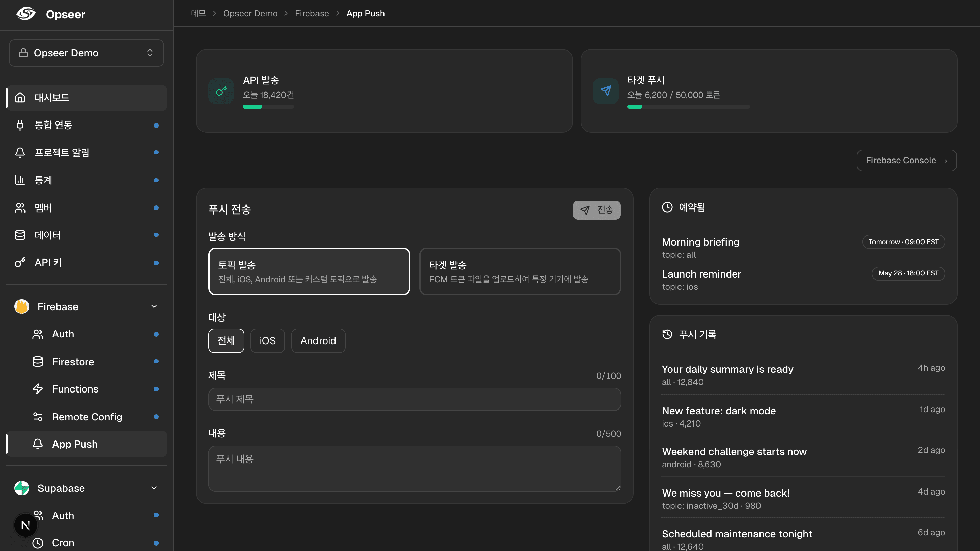Click the Supabase logo icon
This screenshot has width=980, height=551.
click(22, 488)
